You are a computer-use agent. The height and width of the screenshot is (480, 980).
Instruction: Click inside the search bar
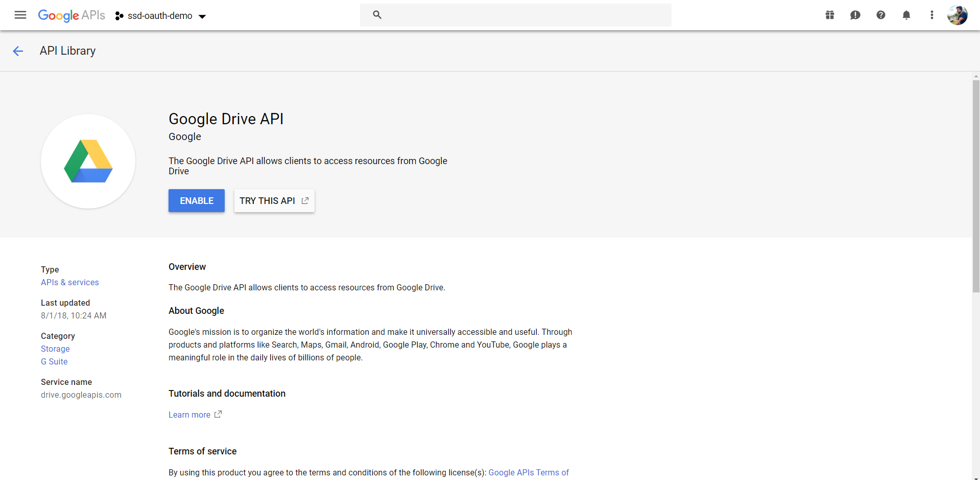pos(511,15)
